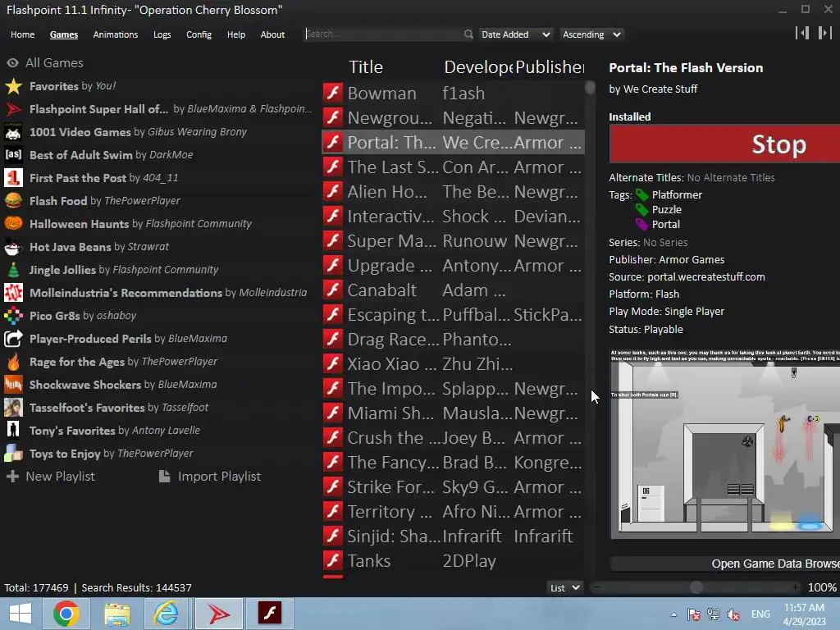Click the First Past the Post icon
The image size is (840, 630).
click(x=13, y=178)
